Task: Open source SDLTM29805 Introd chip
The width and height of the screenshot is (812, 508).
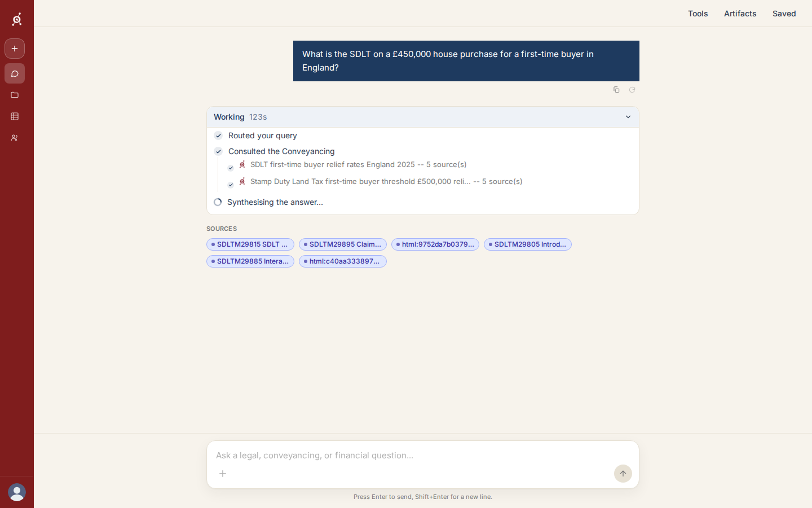Action: pos(528,244)
